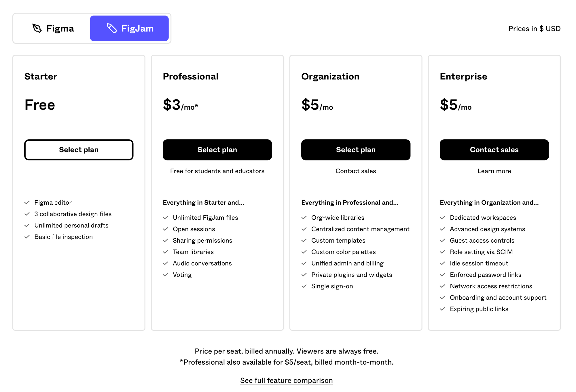Image resolution: width=576 pixels, height=392 pixels.
Task: Select the Professional plan
Action: pos(217,150)
